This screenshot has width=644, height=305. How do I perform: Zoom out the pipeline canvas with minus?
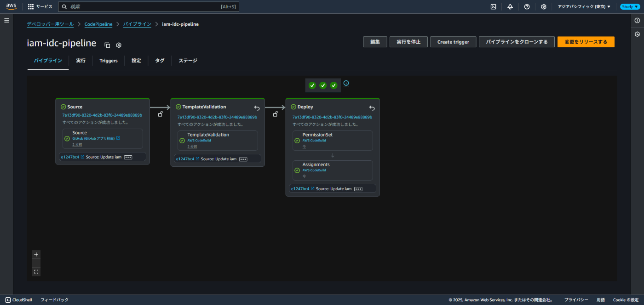(x=36, y=263)
